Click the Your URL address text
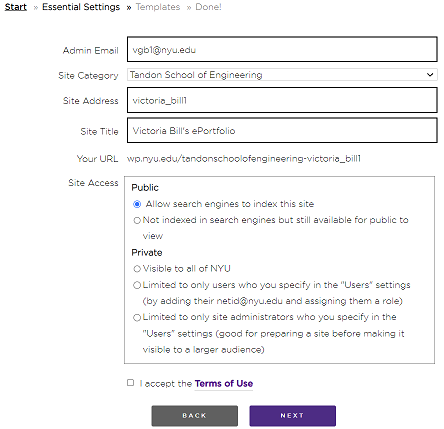The image size is (444, 429). tap(244, 159)
